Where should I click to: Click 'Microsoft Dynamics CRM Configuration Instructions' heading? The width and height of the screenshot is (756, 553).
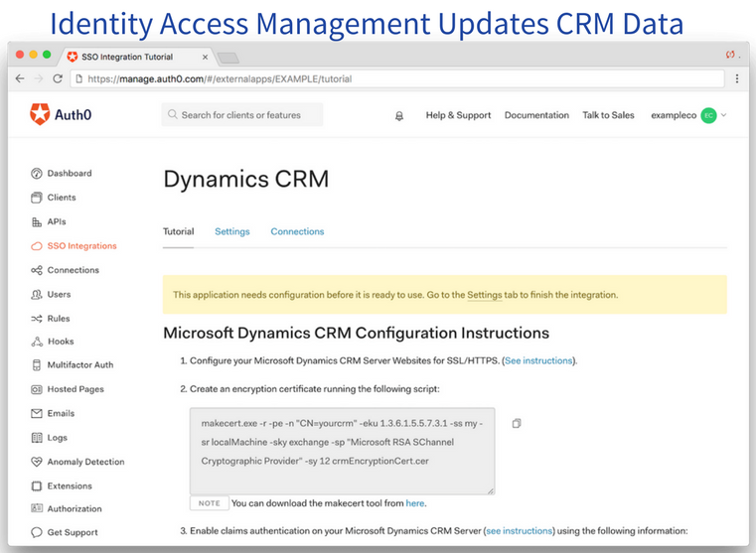coord(357,334)
